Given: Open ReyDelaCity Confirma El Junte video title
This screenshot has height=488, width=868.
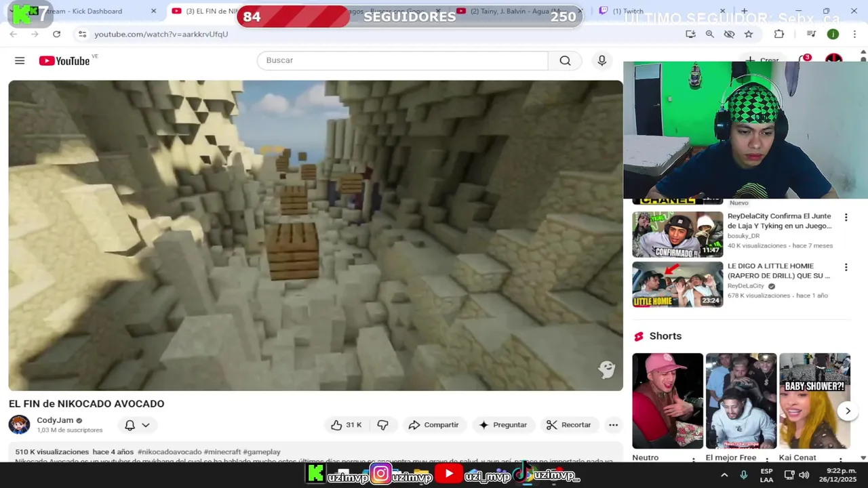Looking at the screenshot, I should (x=780, y=221).
